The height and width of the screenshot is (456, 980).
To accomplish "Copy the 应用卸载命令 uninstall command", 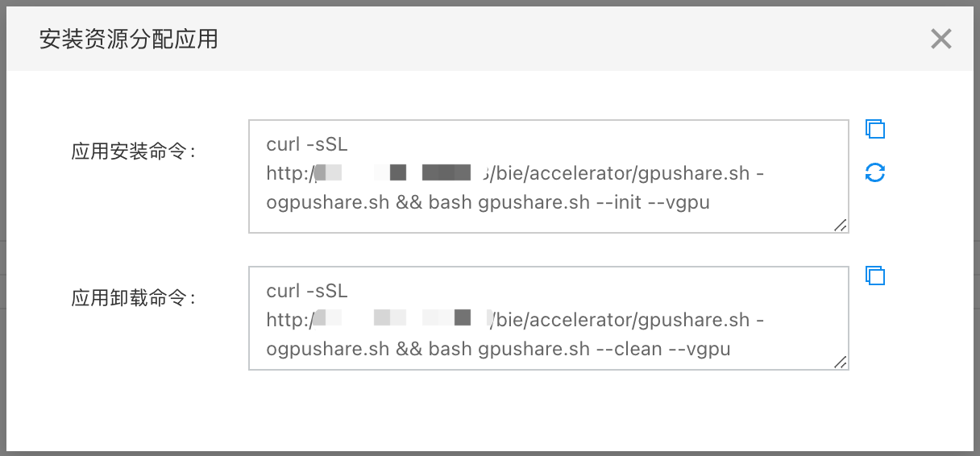I will pos(875,276).
